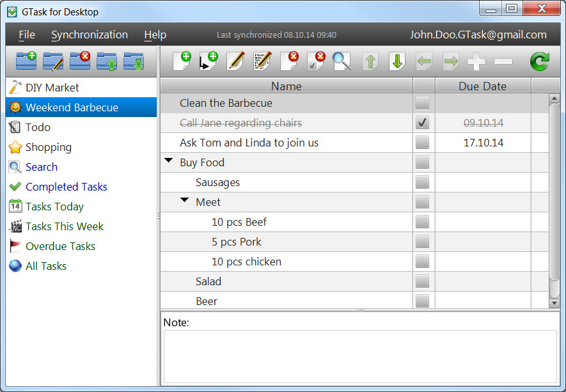Sort by the Name column header
The image size is (566, 392).
[x=287, y=86]
